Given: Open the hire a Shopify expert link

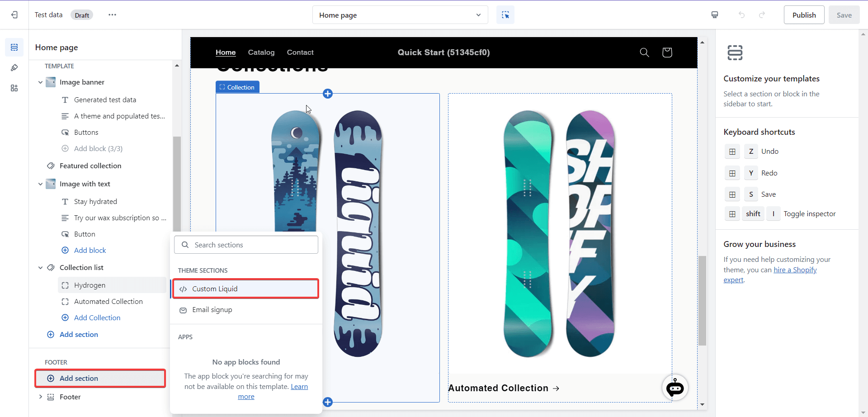Looking at the screenshot, I should [795, 270].
